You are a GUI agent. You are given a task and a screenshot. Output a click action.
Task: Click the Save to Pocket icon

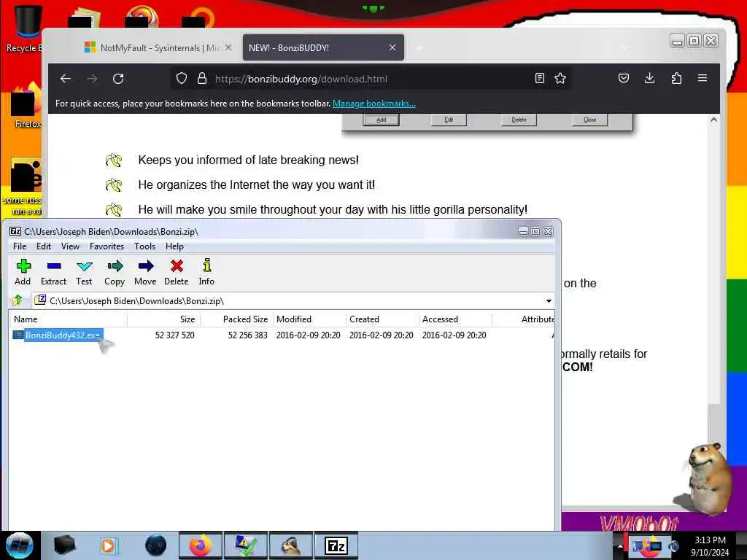624,79
